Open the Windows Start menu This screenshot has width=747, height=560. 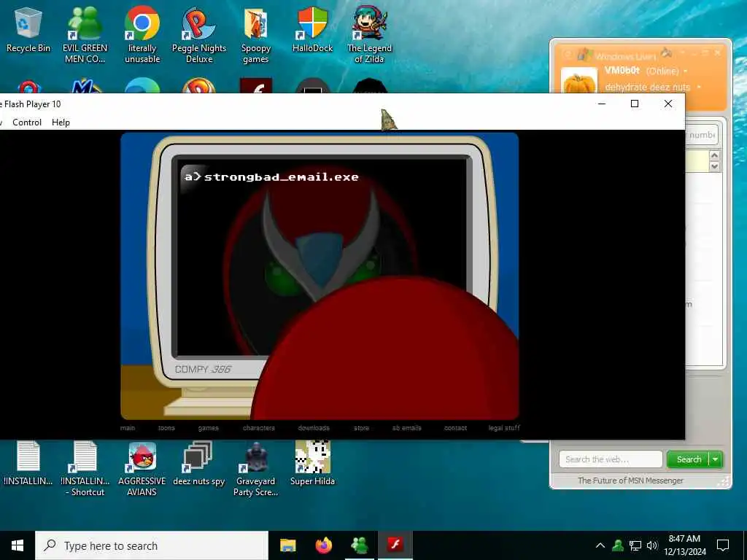pyautogui.click(x=18, y=545)
